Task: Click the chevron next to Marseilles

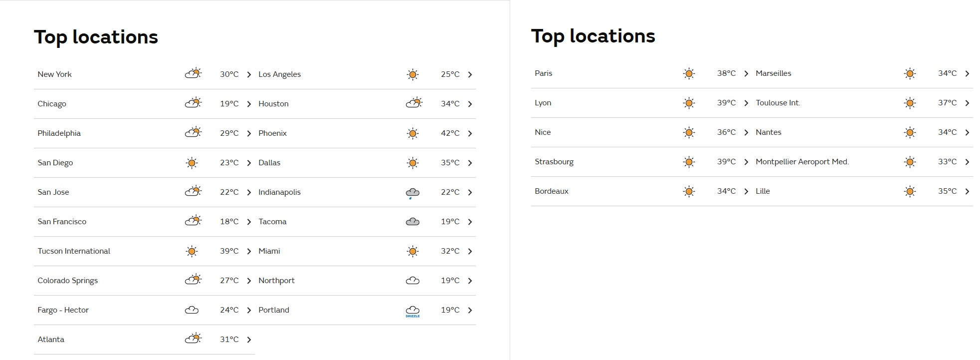Action: (x=967, y=73)
